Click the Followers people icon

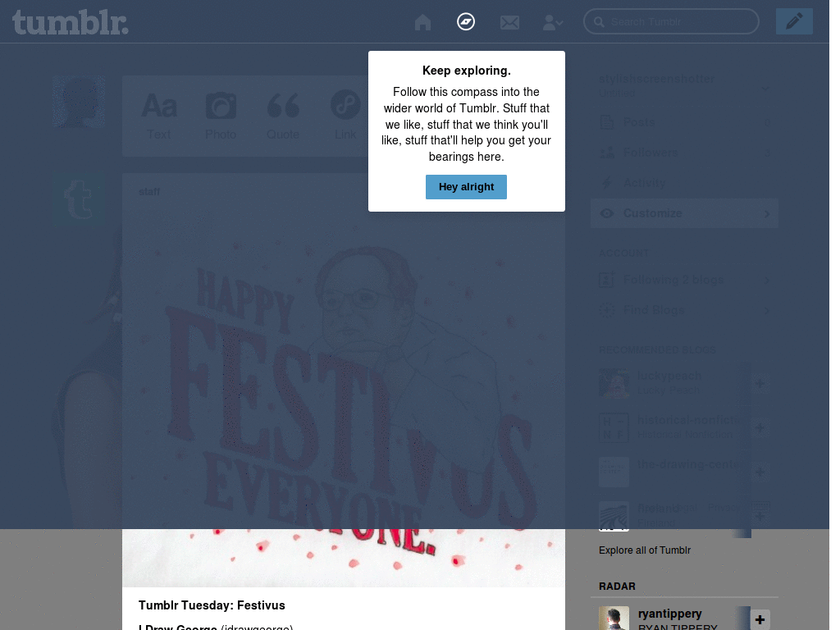click(607, 153)
